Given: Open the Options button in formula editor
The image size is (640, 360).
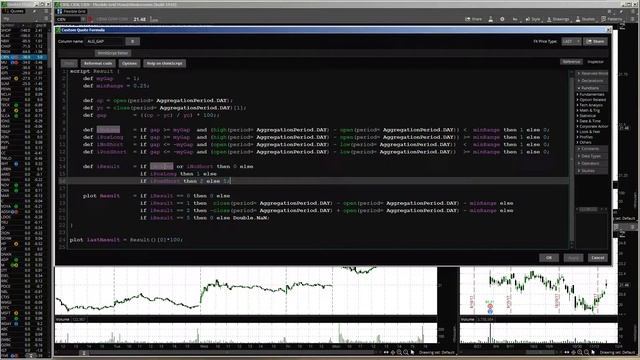Looking at the screenshot, I should pyautogui.click(x=129, y=64).
